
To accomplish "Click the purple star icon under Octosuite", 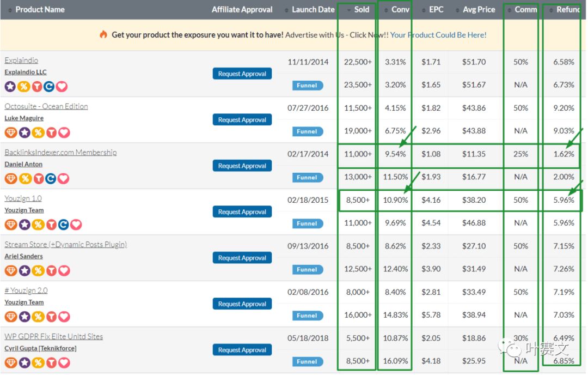I will point(24,132).
